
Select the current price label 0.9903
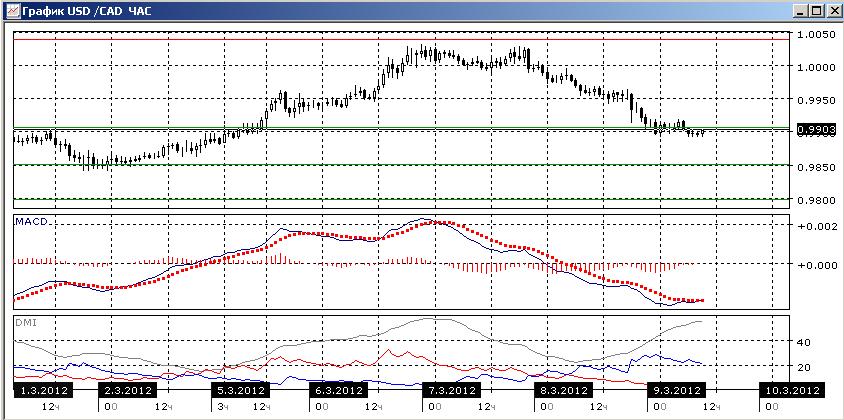point(817,130)
